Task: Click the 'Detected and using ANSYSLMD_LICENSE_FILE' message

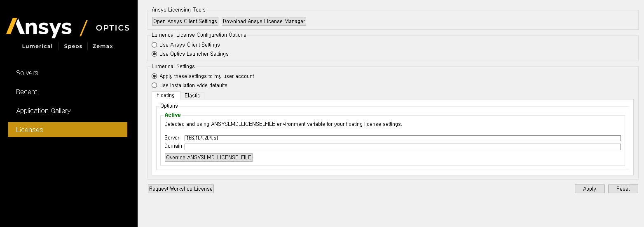Action: (283, 124)
